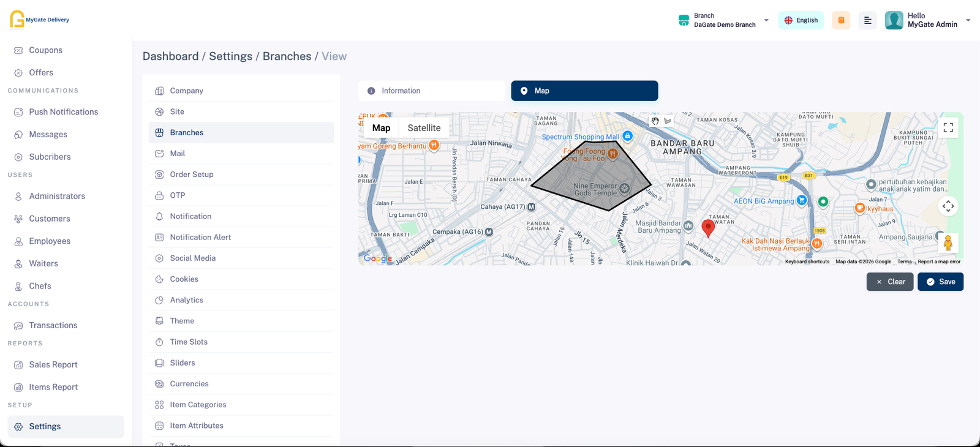Switch map to Satellite view
980x447 pixels.
[x=424, y=128]
